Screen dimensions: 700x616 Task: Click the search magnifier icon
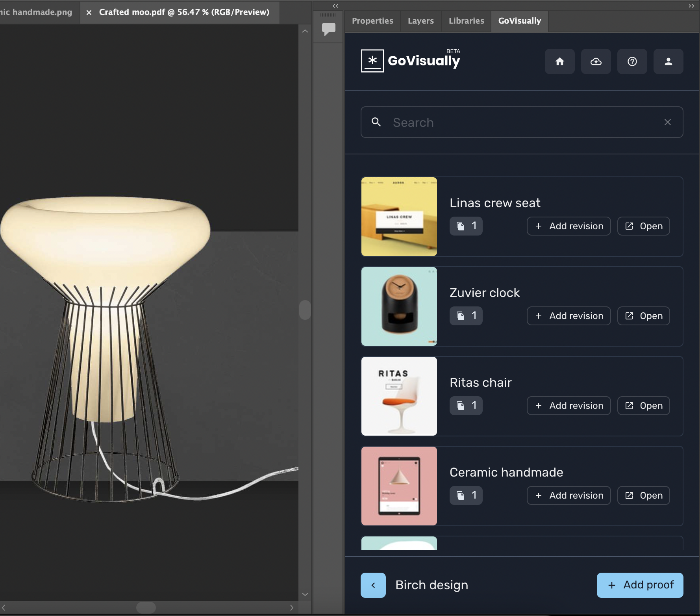[x=376, y=122]
